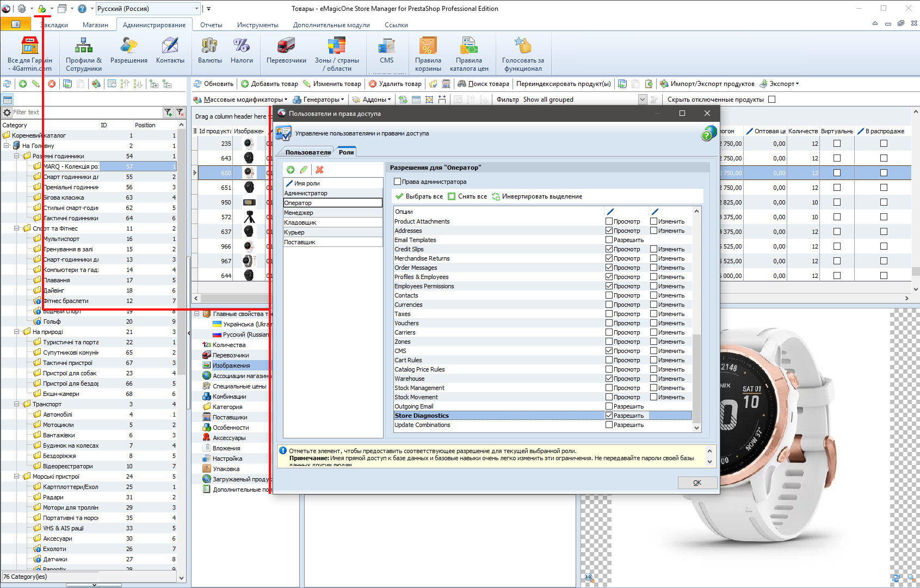Select the Менеджер role
Image resolution: width=920 pixels, height=588 pixels.
pyautogui.click(x=332, y=213)
